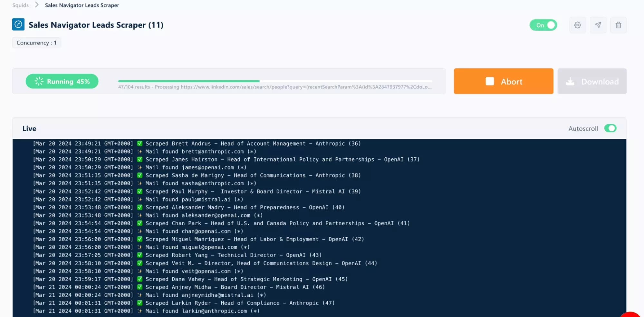Screen dimensions: 644x317
Task: Toggle the Running 45% status badge
Action: click(x=62, y=81)
